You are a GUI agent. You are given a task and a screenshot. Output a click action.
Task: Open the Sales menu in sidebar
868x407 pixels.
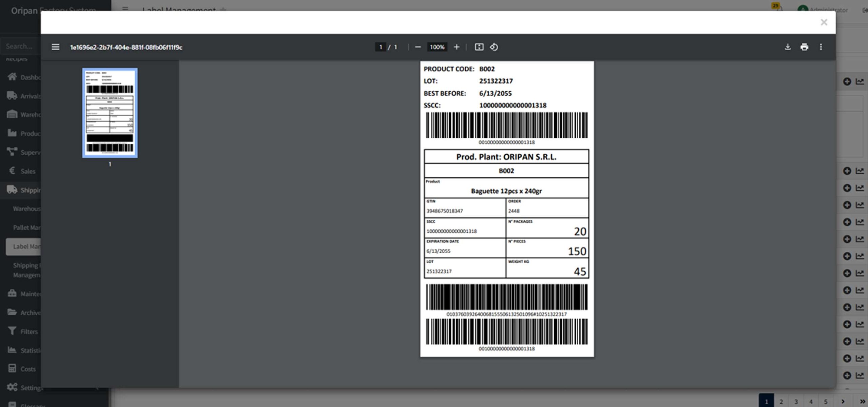click(22, 171)
